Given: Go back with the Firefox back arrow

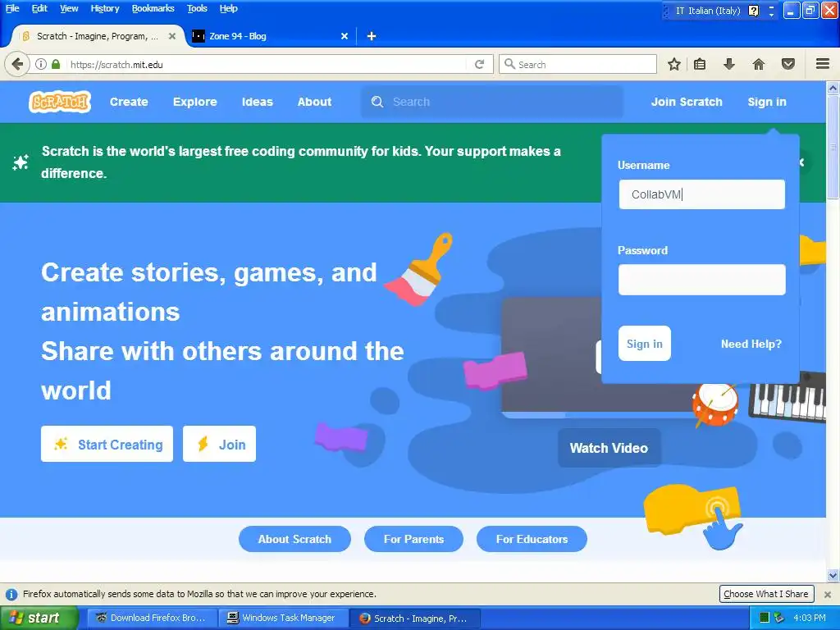Looking at the screenshot, I should point(17,64).
